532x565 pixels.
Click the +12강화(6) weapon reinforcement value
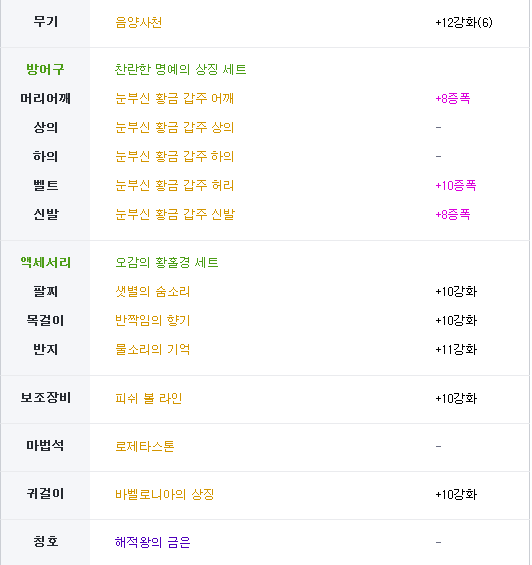464,22
